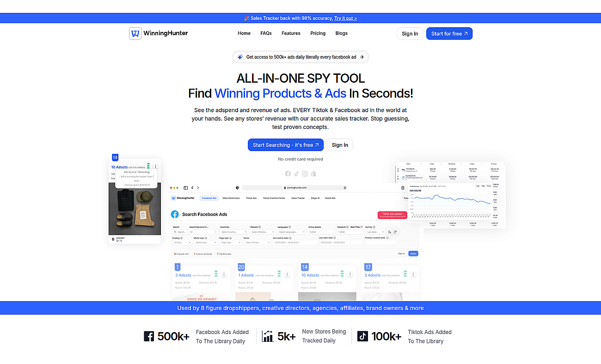Click the forward arrow in the mock browser toolbar

pos(198,188)
